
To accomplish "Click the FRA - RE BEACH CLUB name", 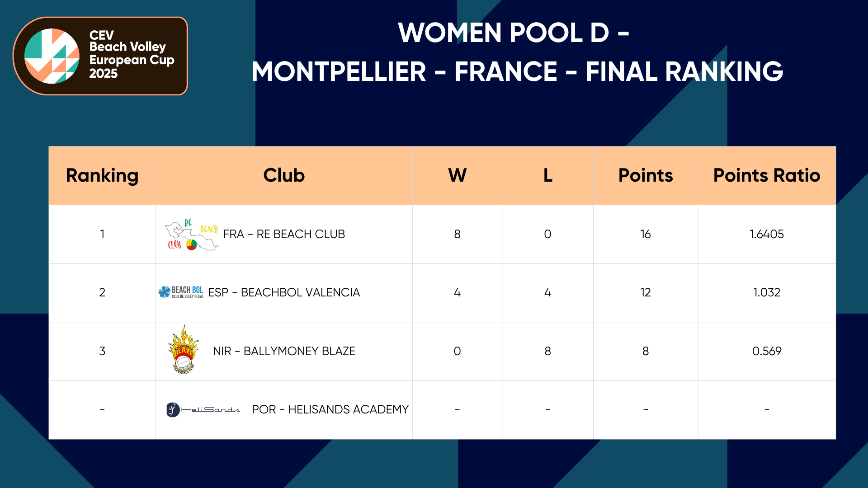I will [284, 234].
